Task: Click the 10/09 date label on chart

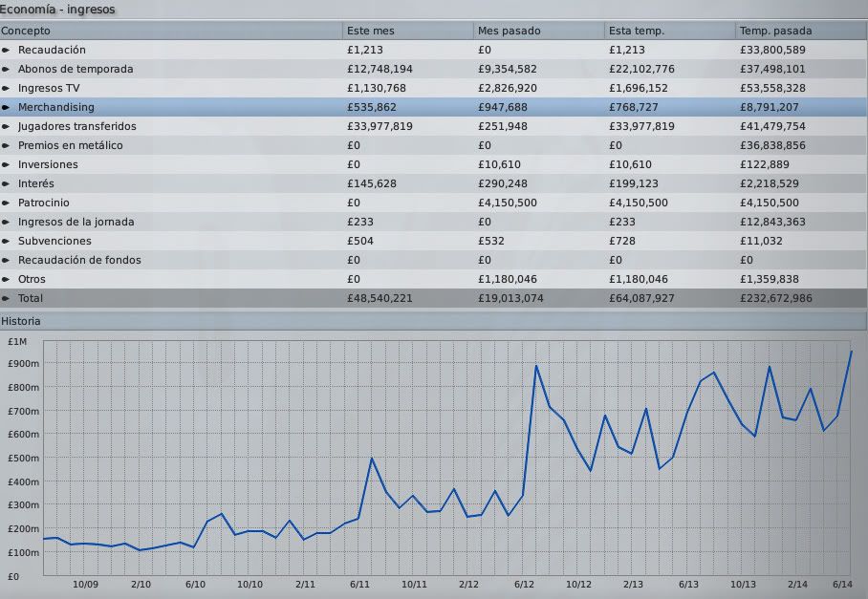Action: 85,584
